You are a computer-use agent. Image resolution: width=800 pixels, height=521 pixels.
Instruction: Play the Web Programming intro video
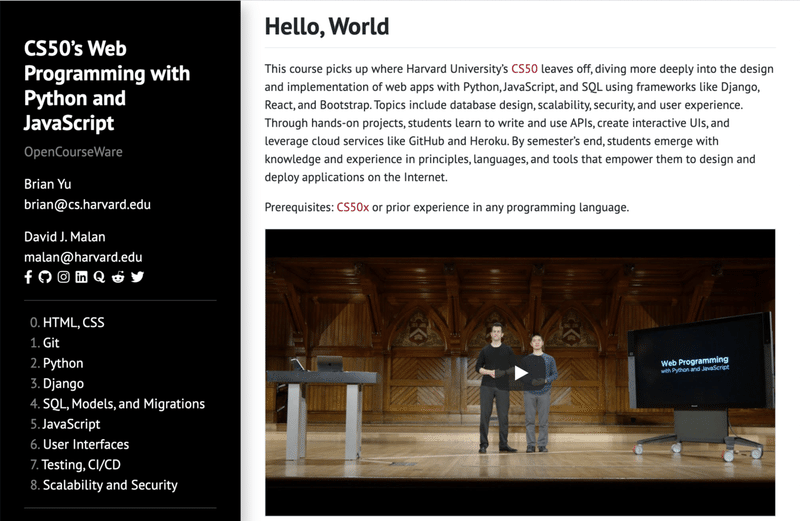point(520,373)
